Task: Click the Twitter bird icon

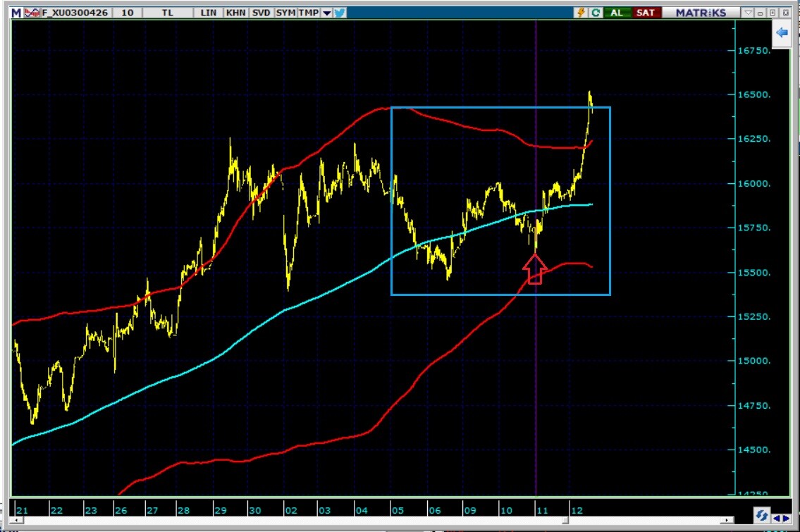Action: 340,13
